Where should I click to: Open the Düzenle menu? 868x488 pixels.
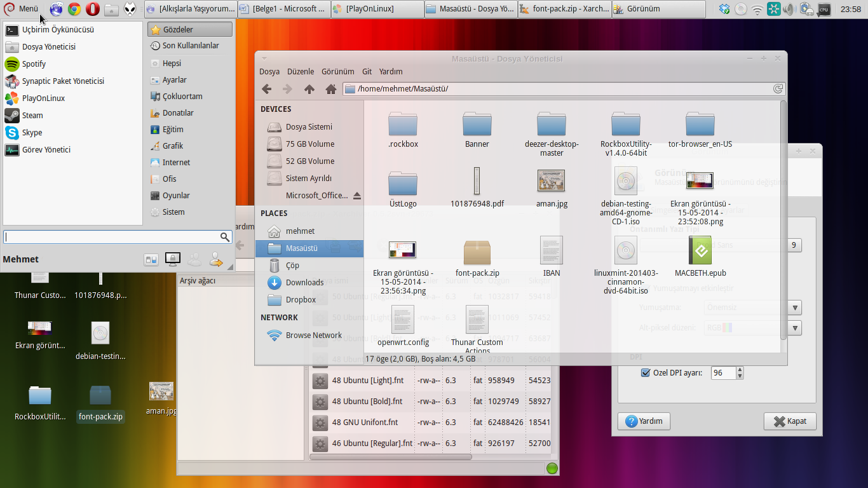pyautogui.click(x=301, y=72)
